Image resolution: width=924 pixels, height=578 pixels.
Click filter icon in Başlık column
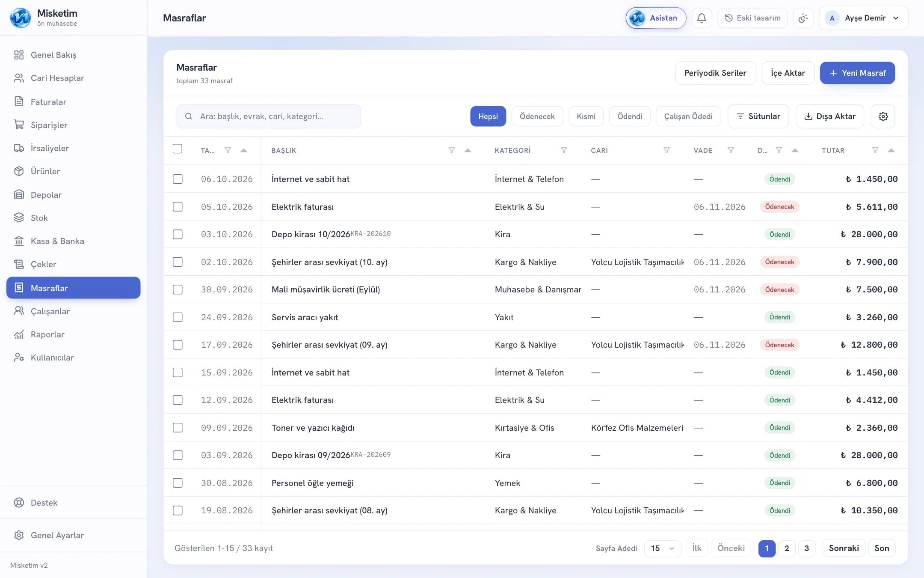tap(451, 150)
